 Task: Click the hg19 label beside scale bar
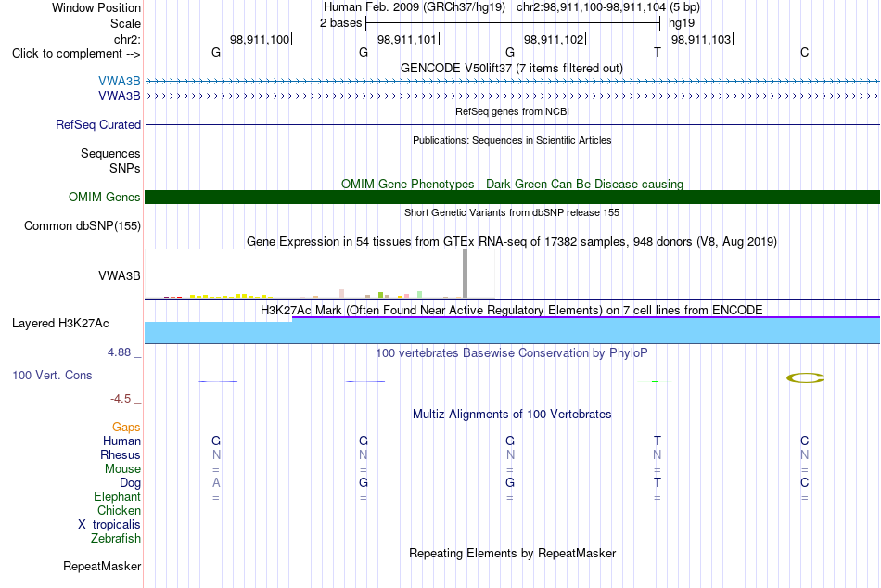coord(682,23)
